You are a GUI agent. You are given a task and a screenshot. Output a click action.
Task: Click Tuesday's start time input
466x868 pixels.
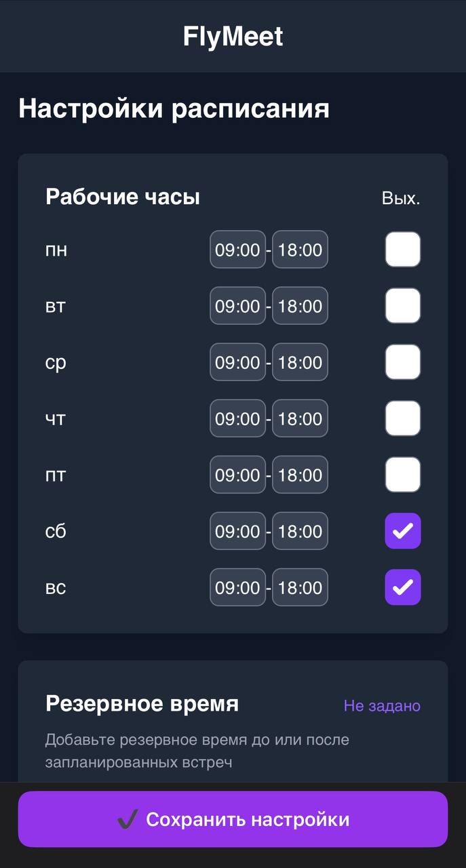(x=237, y=305)
